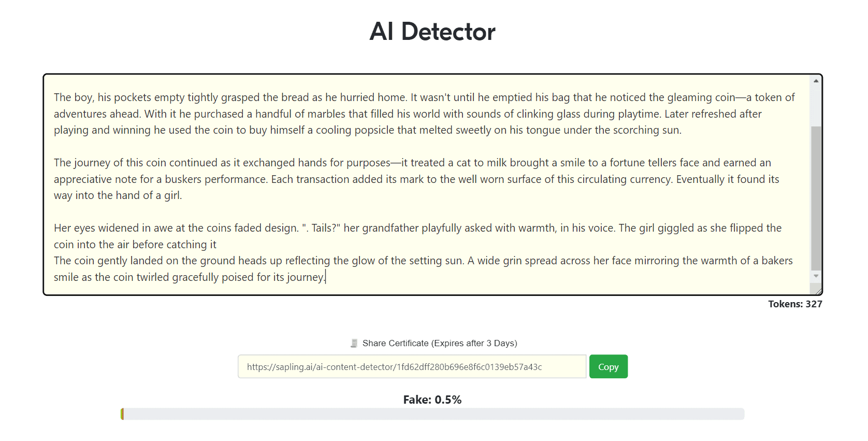
Task: Click the Fake score progress bar
Action: tap(432, 414)
